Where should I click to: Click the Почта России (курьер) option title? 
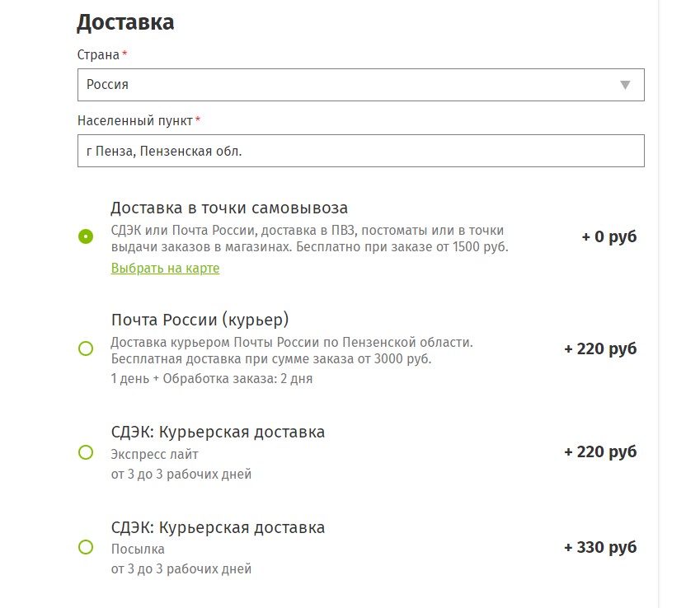[x=200, y=320]
